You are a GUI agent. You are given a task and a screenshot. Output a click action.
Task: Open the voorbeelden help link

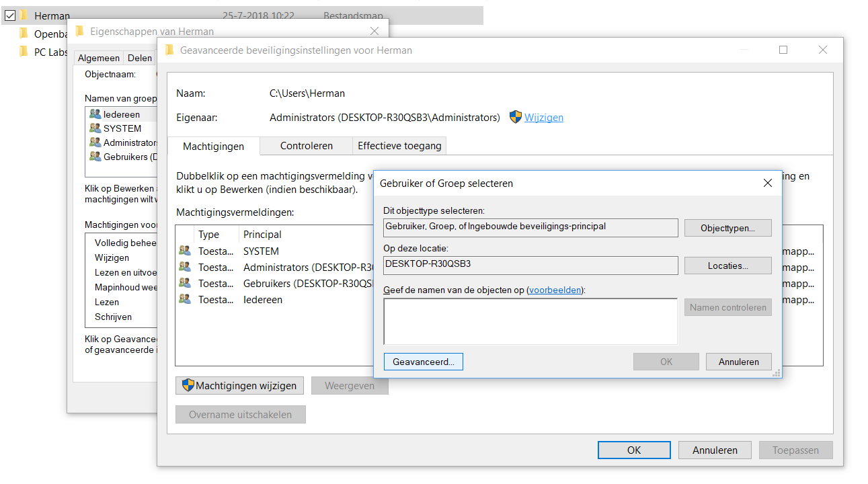tap(555, 290)
